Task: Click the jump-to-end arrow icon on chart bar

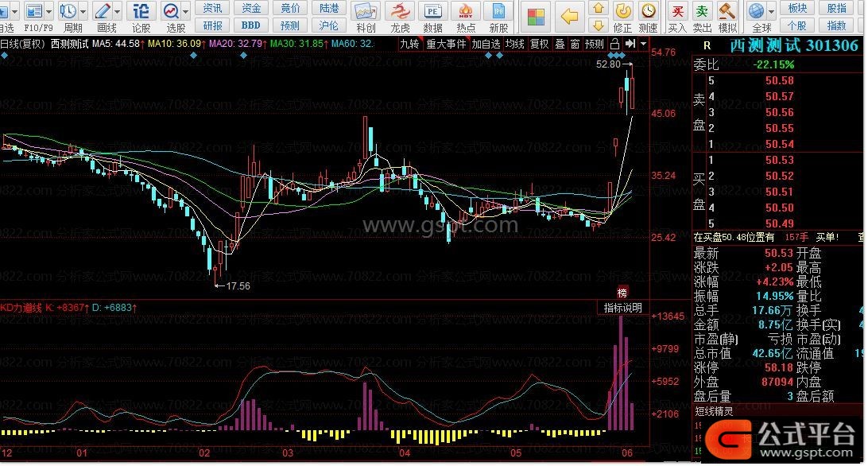Action: point(630,44)
